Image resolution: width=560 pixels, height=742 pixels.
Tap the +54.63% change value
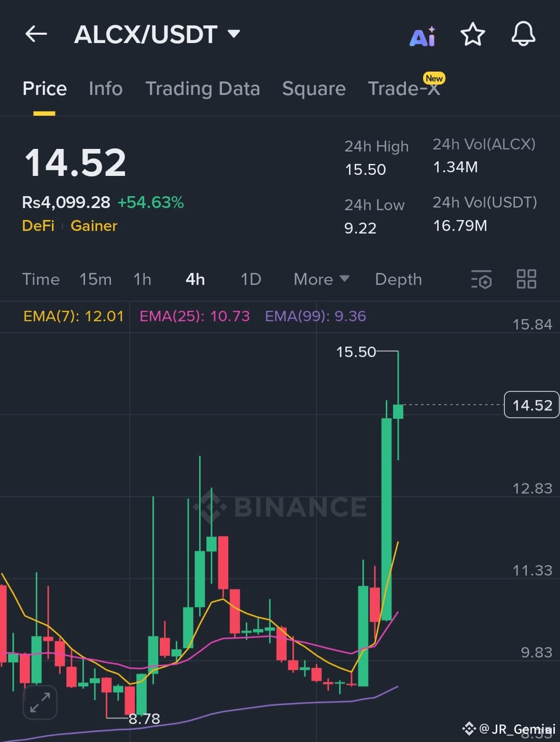[151, 202]
